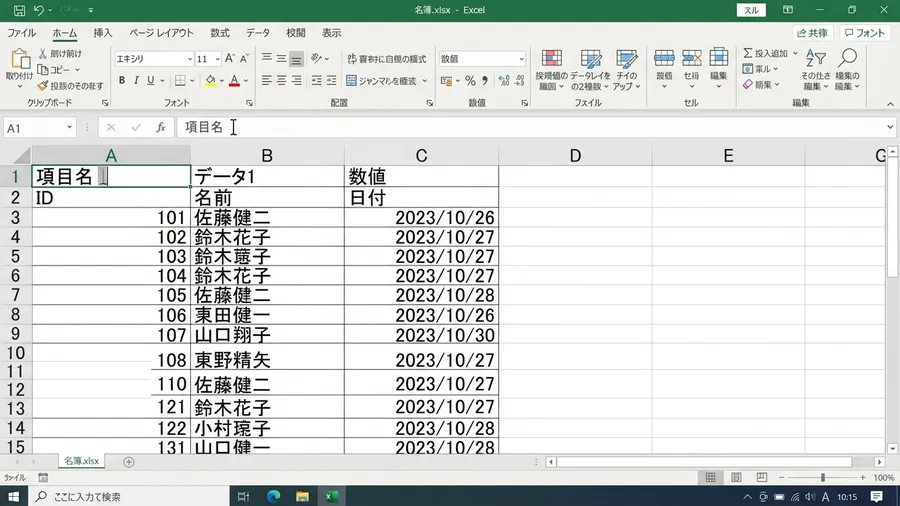This screenshot has height=506, width=900.
Task: Click the insert function fx icon
Action: click(161, 127)
